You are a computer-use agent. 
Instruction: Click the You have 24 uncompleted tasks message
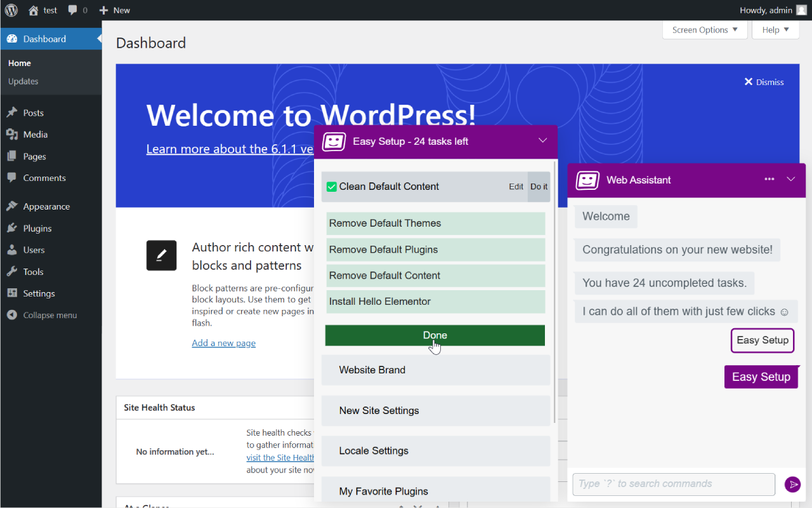pos(664,283)
